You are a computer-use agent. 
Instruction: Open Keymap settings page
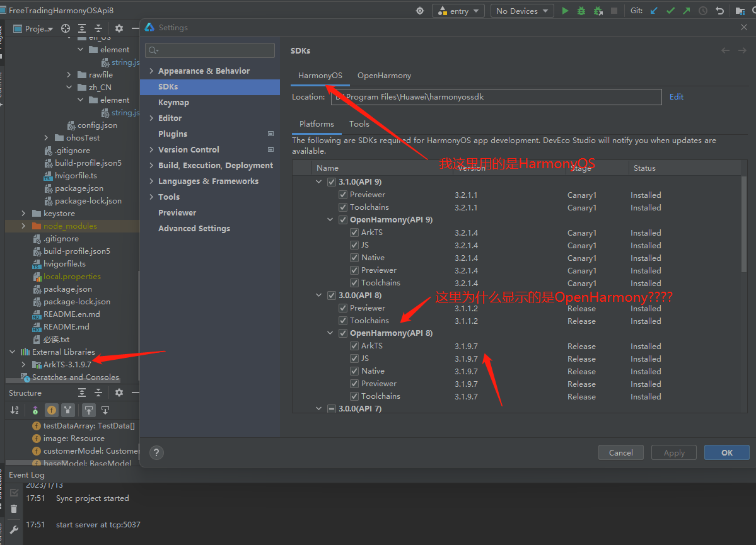(x=173, y=103)
